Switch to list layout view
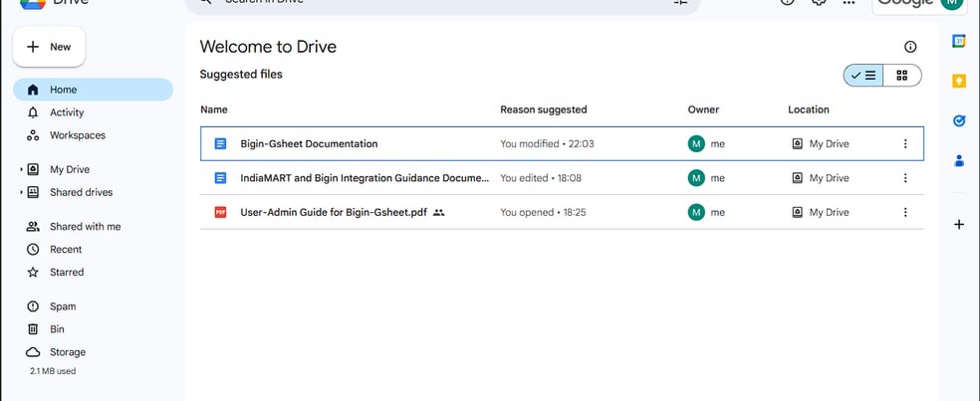The image size is (980, 401). (x=863, y=76)
